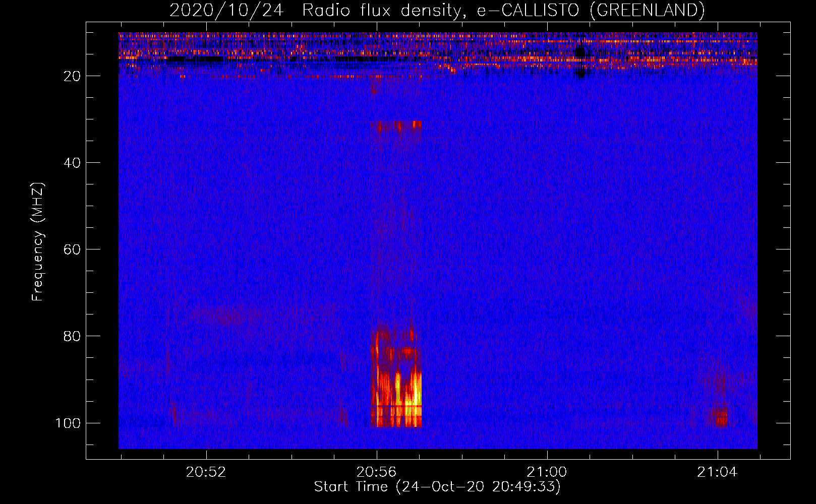Click the plot title "Radio flux density, e-CALLISTO (GREENLAND)"
Viewport: 816px width, 504px height.
[x=503, y=10]
